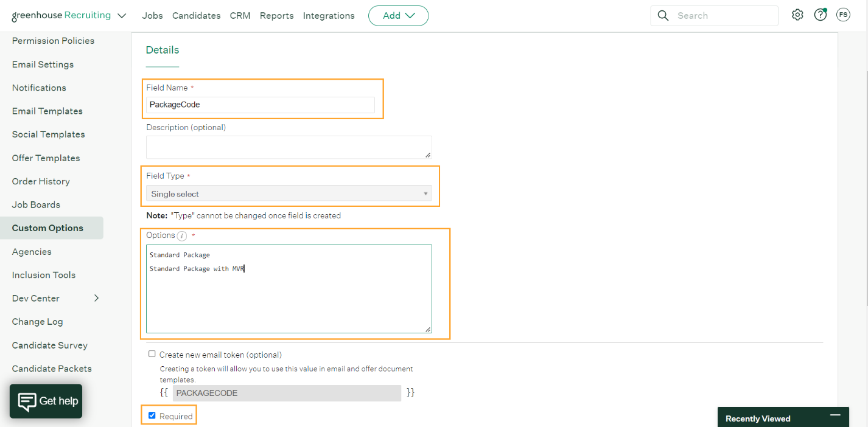Open the Integrations menu
Screen dimensions: 868x427
pos(329,16)
